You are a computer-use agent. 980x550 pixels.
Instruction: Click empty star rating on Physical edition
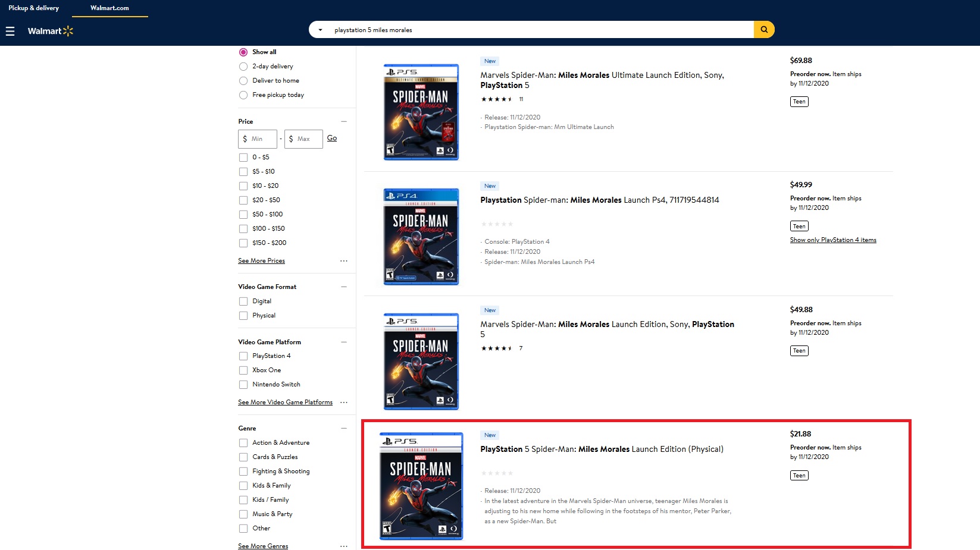[x=497, y=473]
